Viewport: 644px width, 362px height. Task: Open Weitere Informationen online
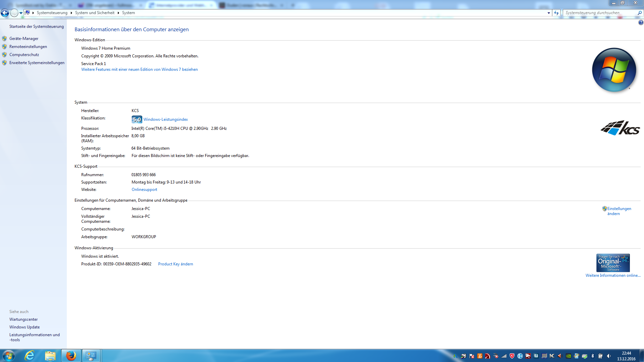pos(613,275)
